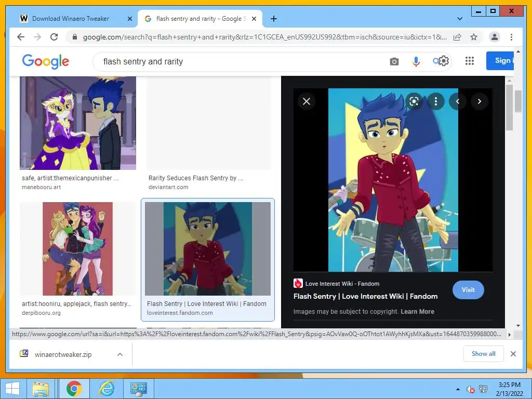Click the Chrome taskbar icon

tap(74, 389)
